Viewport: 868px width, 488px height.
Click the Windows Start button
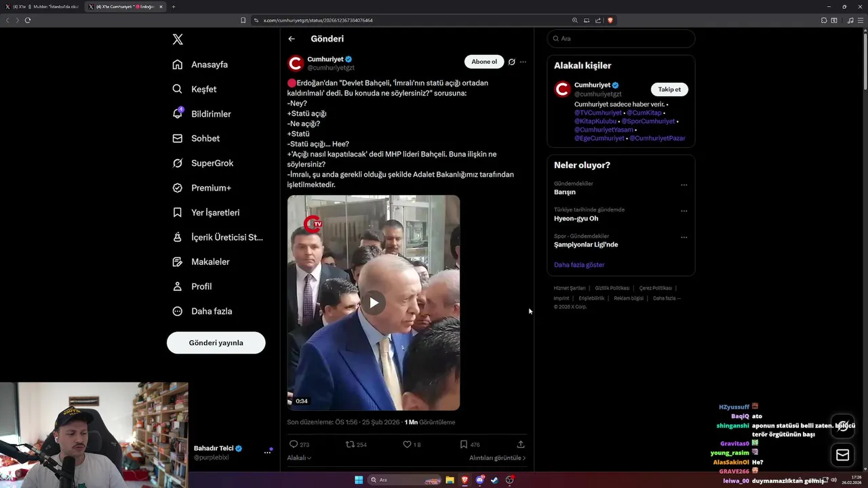[359, 480]
